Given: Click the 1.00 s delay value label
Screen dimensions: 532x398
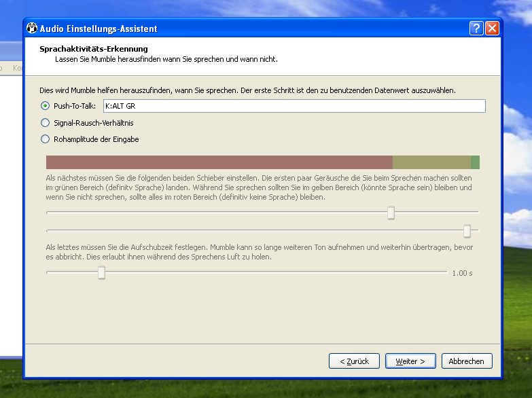Looking at the screenshot, I should (462, 273).
